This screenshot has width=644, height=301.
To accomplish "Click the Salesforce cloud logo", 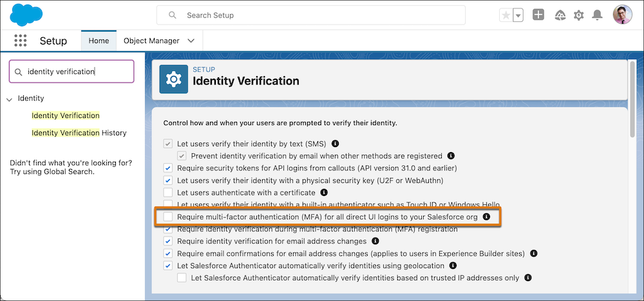I will click(x=26, y=14).
